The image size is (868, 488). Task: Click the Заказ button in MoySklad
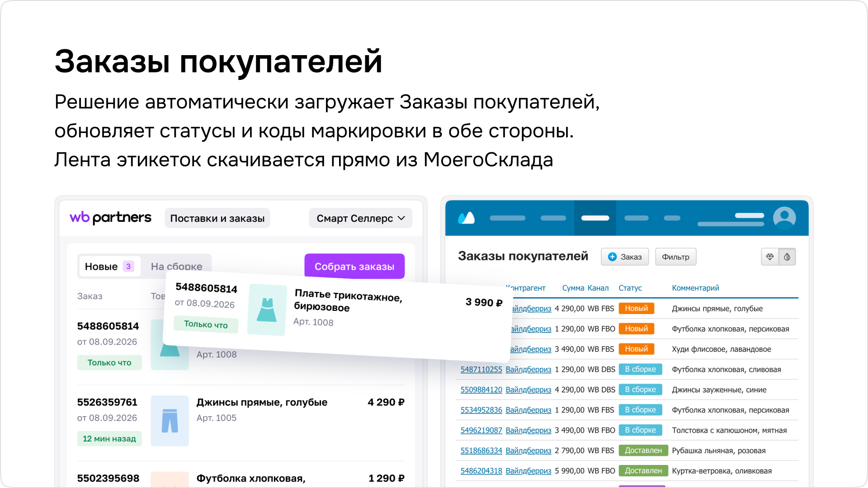tap(625, 257)
